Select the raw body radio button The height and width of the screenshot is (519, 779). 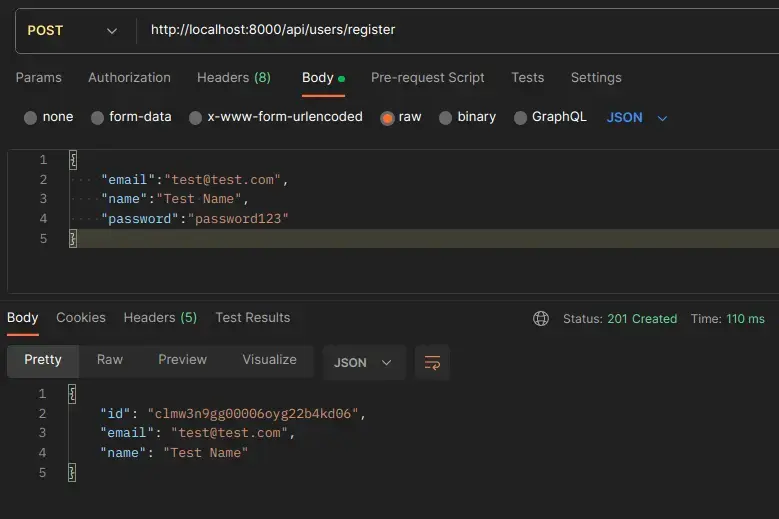387,118
